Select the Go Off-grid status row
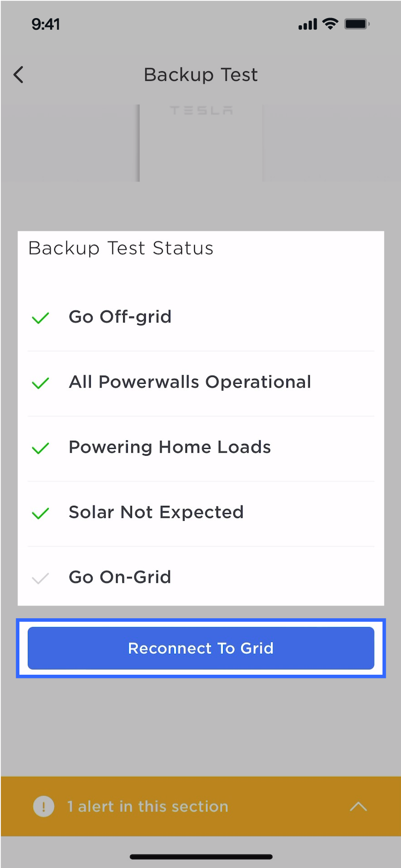The height and width of the screenshot is (868, 401). 201,317
